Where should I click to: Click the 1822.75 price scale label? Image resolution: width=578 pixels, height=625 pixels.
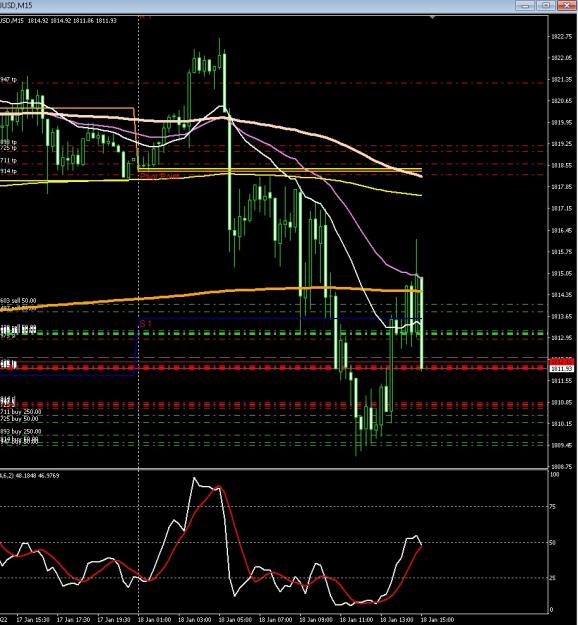[562, 36]
